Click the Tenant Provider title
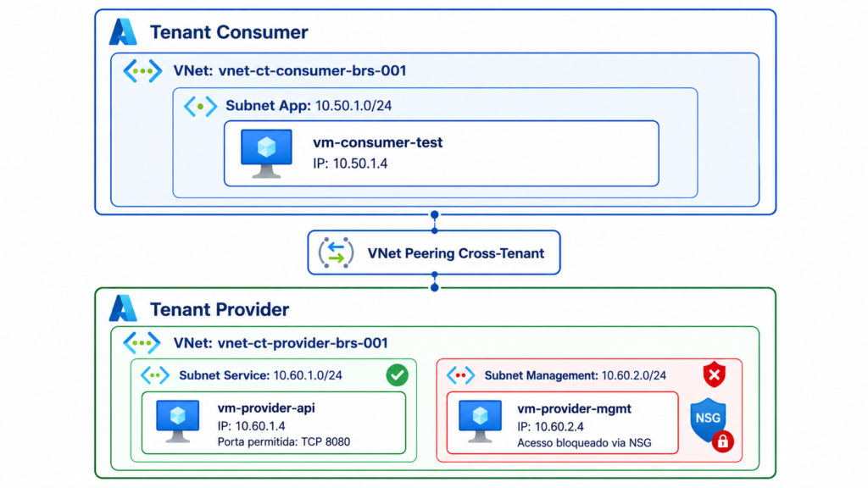Viewport: 868px width, 488px height. click(220, 309)
